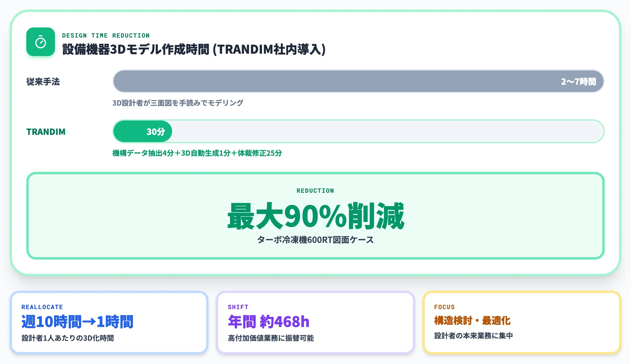631x364 pixels.
Task: Click the 従来手法 row label
Action: (43, 81)
